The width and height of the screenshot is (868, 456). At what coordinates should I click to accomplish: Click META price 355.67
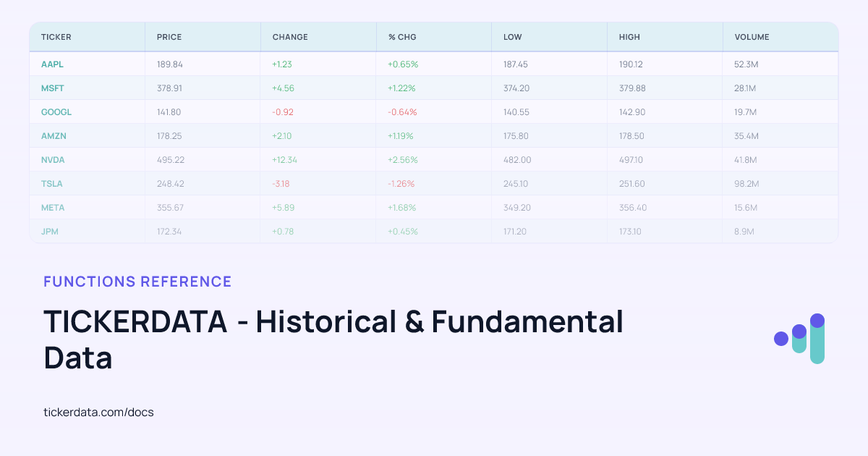170,207
